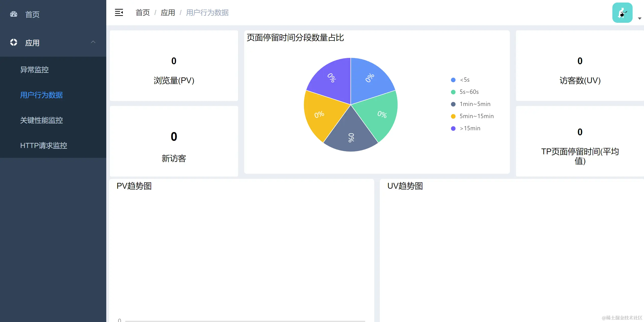
Task: Expand the 应用 menu section
Action: coord(32,43)
